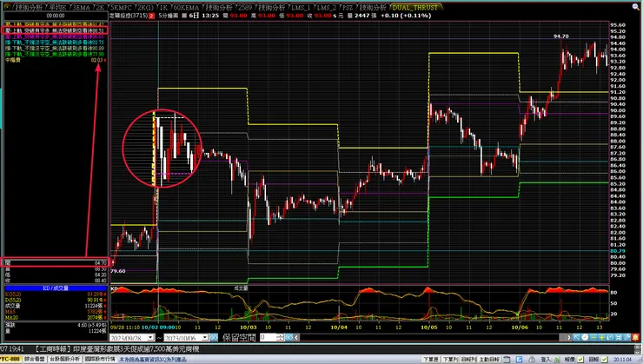This screenshot has width=643, height=364.
Task: Click the 下單匣 button
Action: tap(431, 360)
